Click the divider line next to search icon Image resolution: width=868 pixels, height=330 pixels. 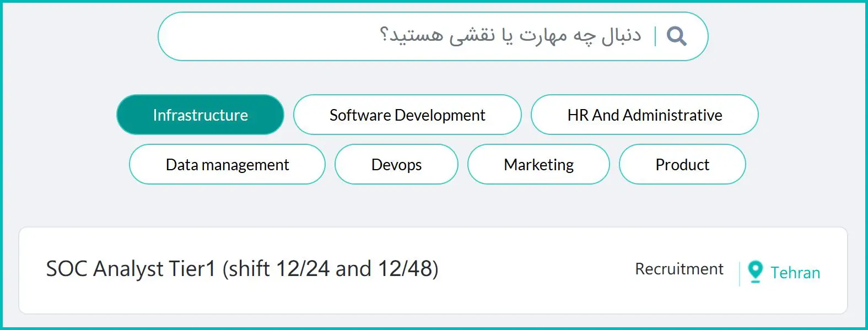655,36
